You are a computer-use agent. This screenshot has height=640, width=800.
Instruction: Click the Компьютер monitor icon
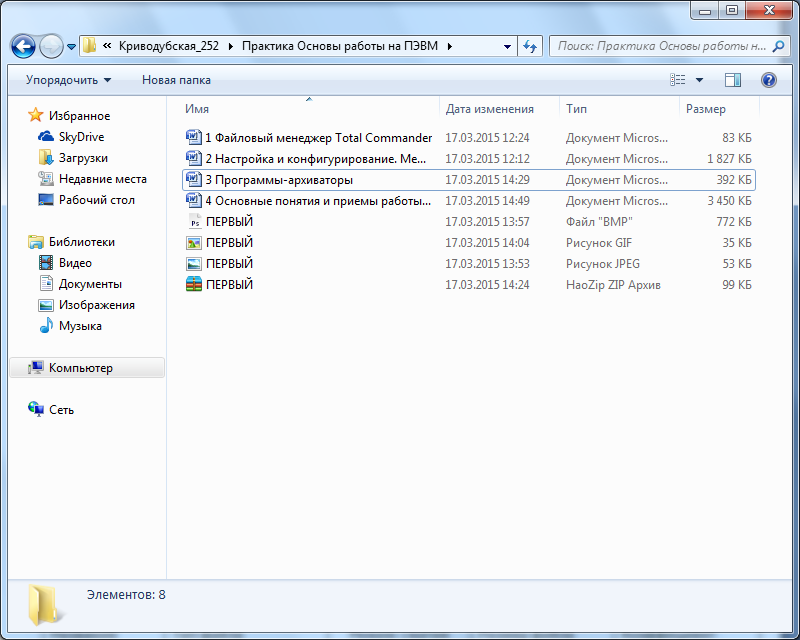click(36, 367)
